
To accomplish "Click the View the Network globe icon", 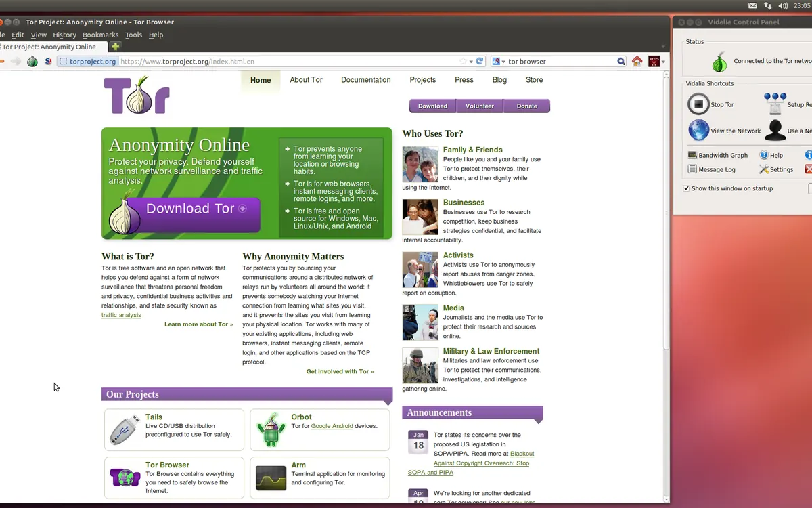I will point(698,130).
